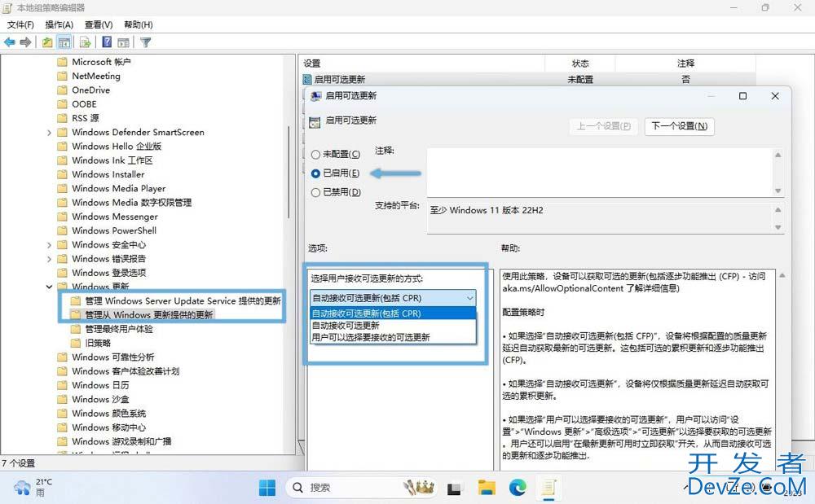Expand the Windows Defender SmartScreen node
The image size is (815, 504).
click(x=49, y=133)
